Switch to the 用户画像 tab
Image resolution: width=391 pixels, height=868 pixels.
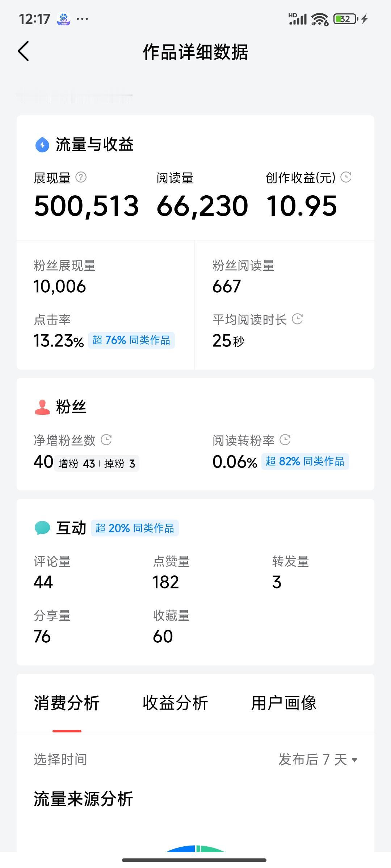(284, 703)
